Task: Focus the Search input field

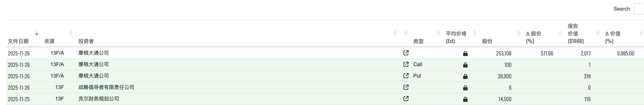Action: pos(639,9)
